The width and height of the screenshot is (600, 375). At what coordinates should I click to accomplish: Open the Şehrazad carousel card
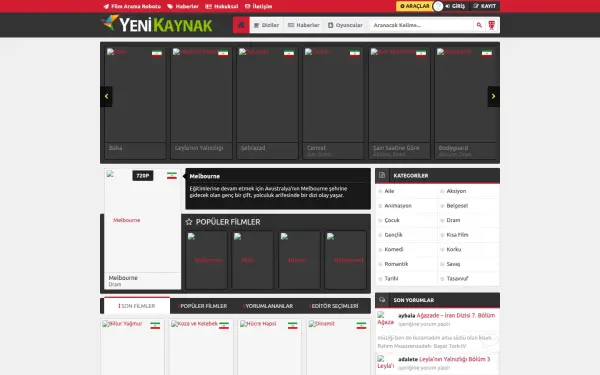pyautogui.click(x=267, y=103)
